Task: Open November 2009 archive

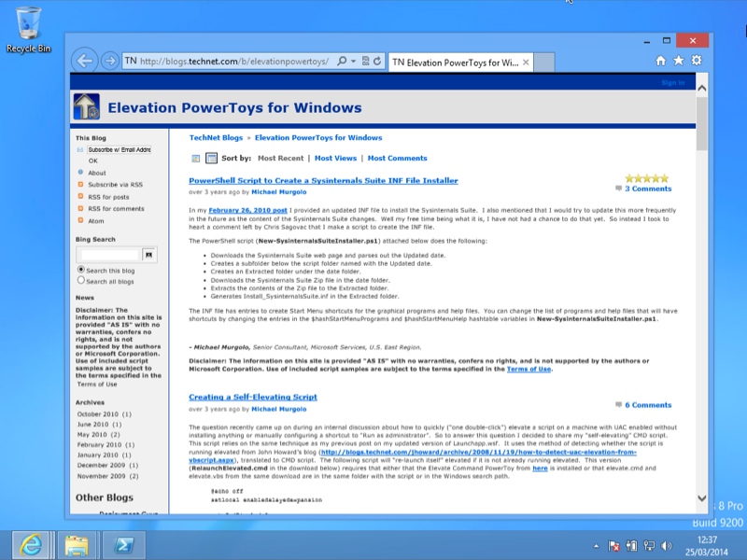Action: 107,476
